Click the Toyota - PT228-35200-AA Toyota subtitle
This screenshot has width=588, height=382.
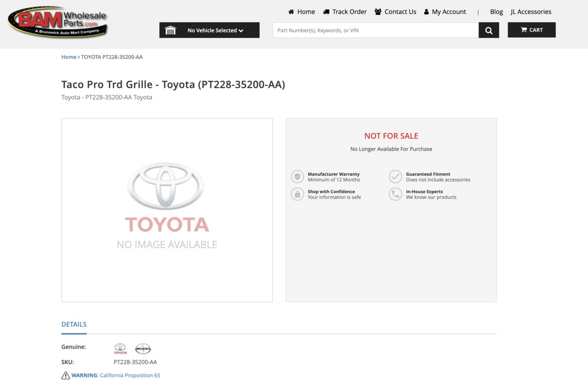point(107,98)
